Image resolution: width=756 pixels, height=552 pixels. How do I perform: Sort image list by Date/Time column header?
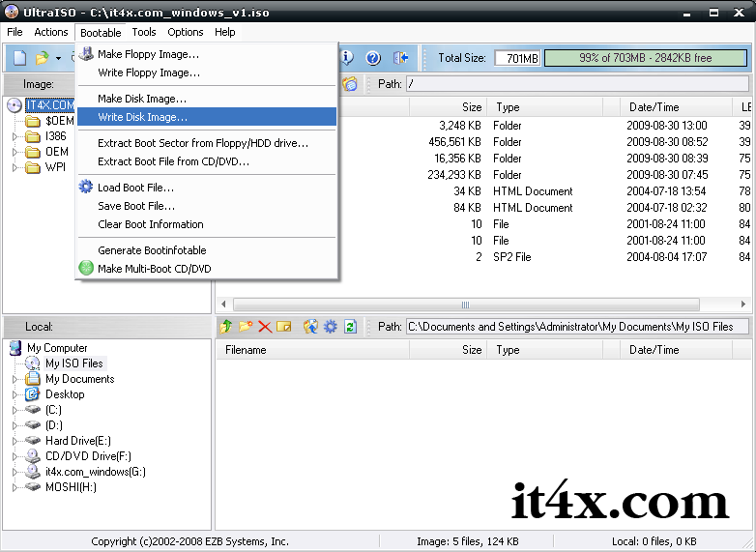[x=675, y=107]
